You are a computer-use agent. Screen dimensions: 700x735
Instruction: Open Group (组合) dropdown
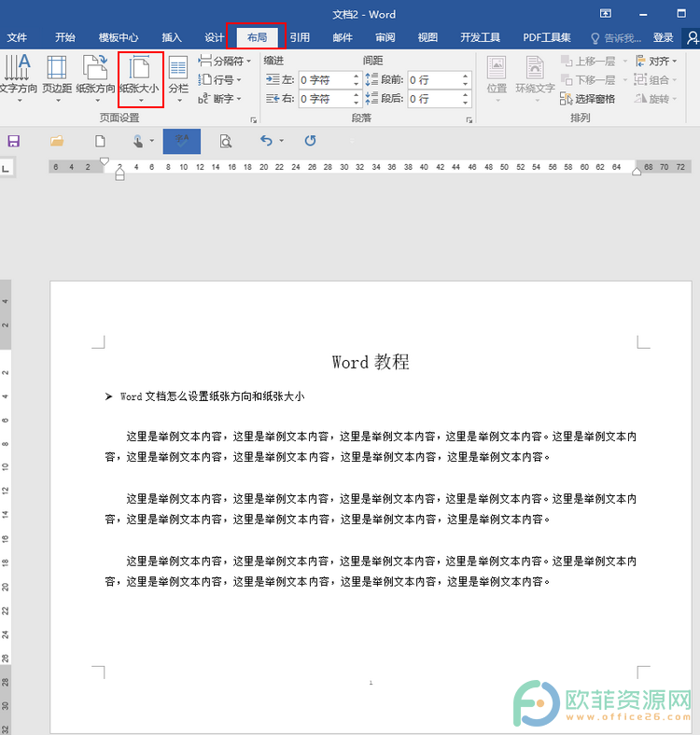[655, 79]
